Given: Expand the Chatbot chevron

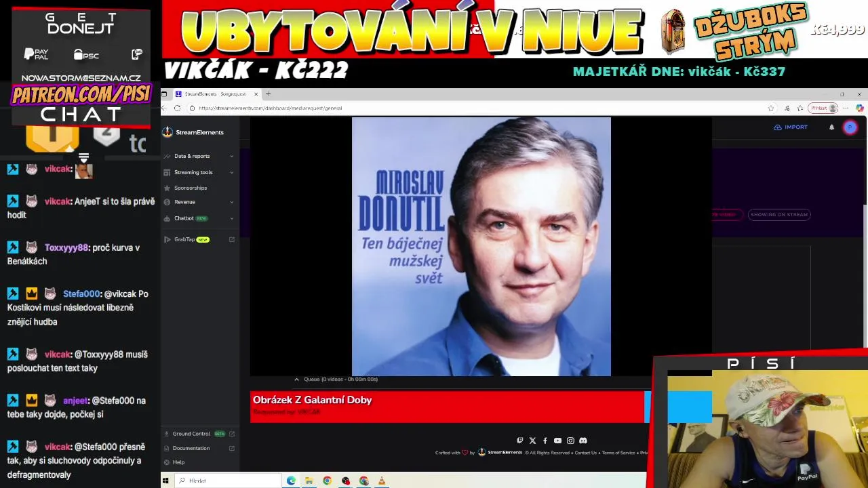Looking at the screenshot, I should pos(231,218).
